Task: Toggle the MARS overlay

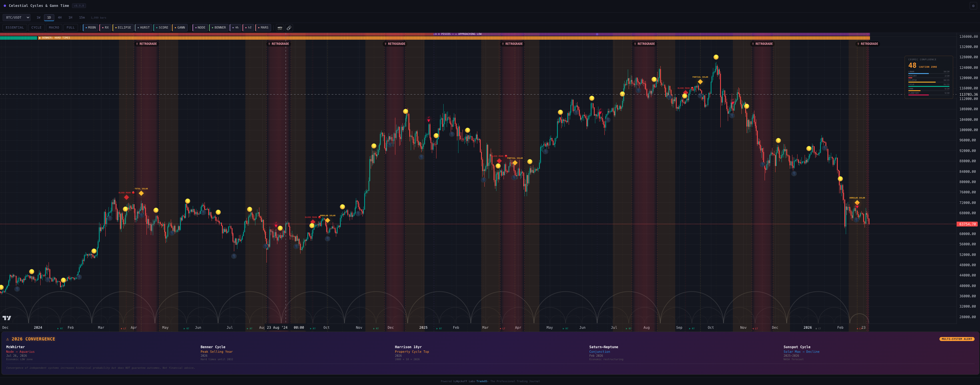Action: 263,27
